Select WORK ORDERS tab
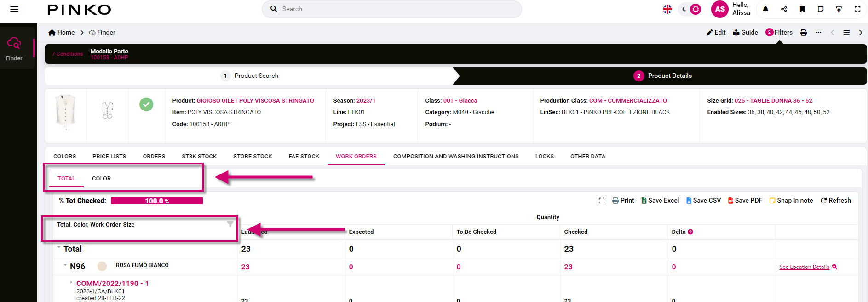The height and width of the screenshot is (302, 868). [356, 157]
